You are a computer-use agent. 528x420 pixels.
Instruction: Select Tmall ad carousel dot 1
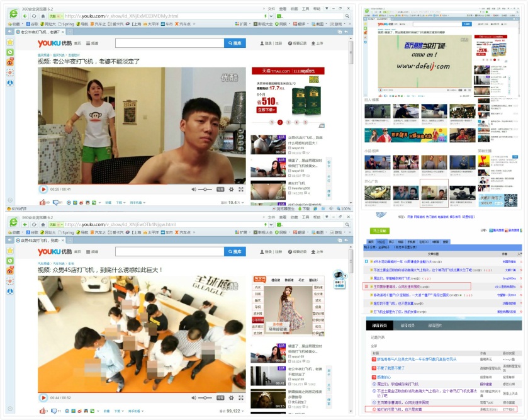coord(272,122)
